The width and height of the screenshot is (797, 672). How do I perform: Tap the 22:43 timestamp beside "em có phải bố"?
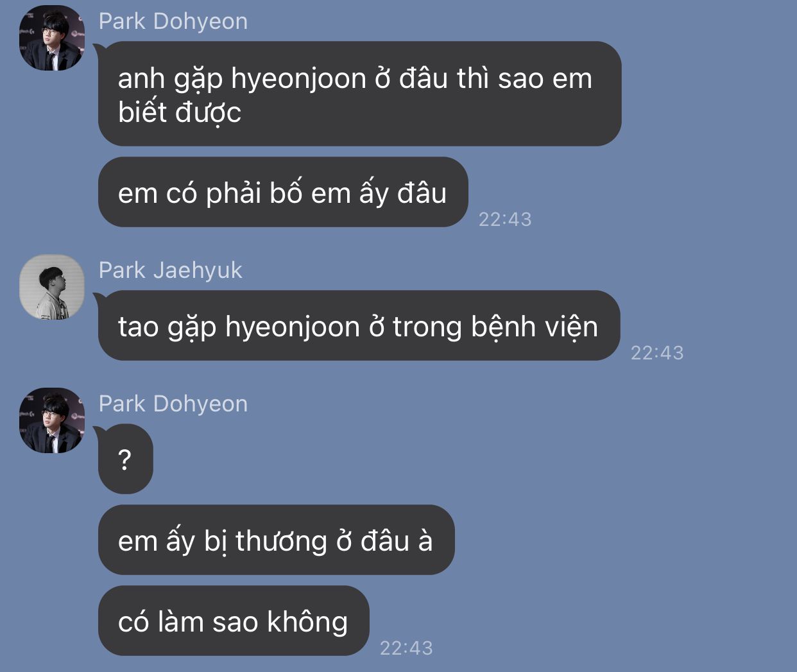pyautogui.click(x=505, y=220)
